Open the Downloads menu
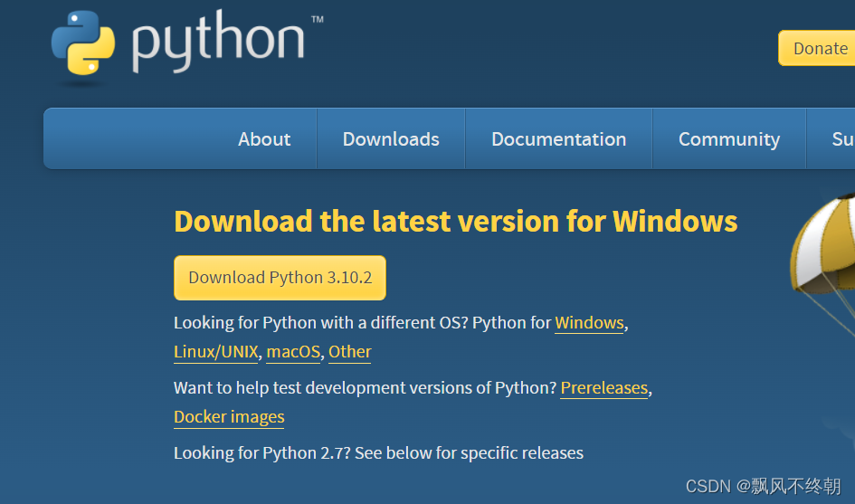855x504 pixels. click(x=391, y=139)
